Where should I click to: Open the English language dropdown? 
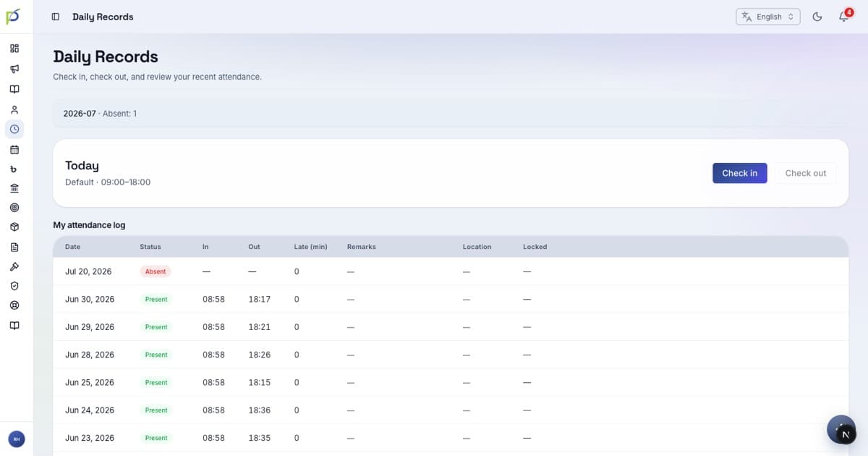(768, 17)
